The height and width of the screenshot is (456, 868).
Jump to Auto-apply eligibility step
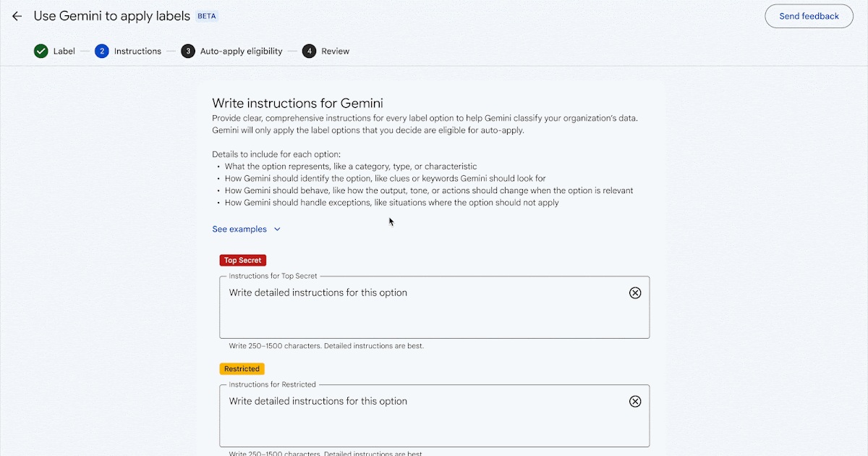coord(242,51)
